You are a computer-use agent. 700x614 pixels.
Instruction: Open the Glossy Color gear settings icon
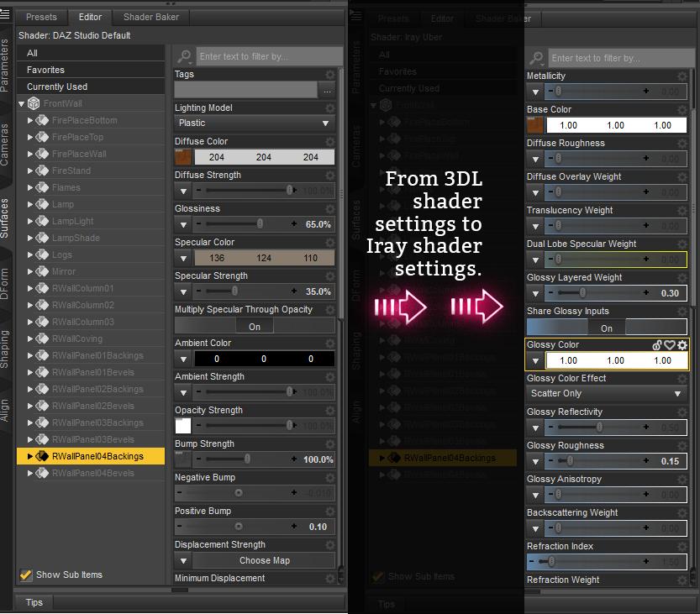[x=682, y=345]
